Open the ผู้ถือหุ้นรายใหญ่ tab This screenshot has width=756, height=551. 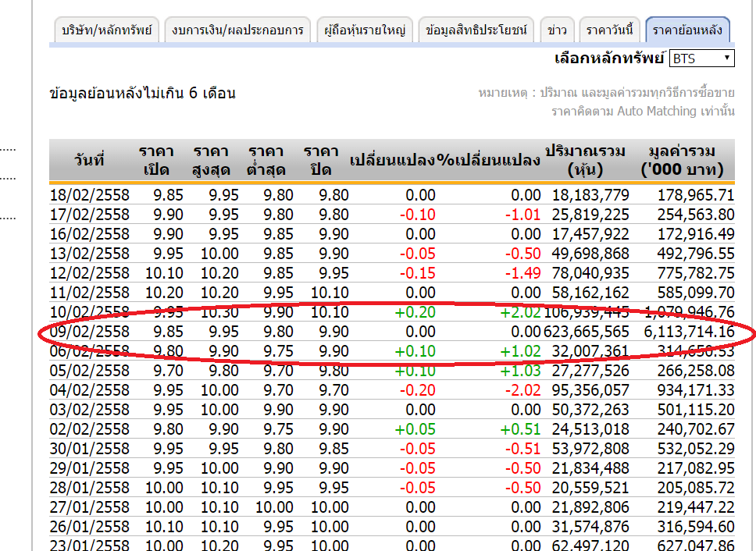(365, 30)
